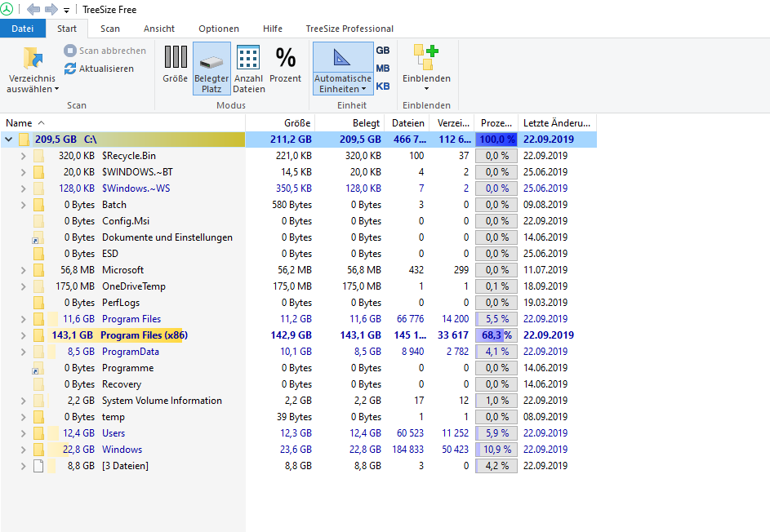Click Windows folder icon

click(39, 450)
